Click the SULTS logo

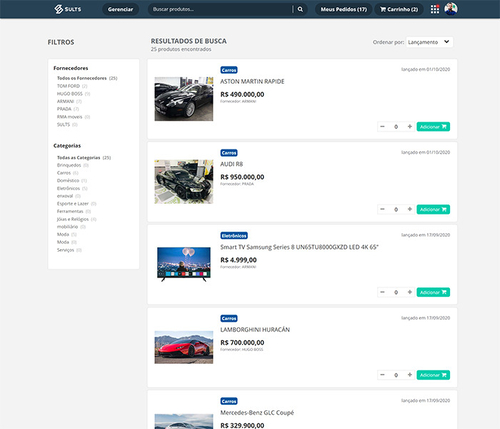(68, 9)
